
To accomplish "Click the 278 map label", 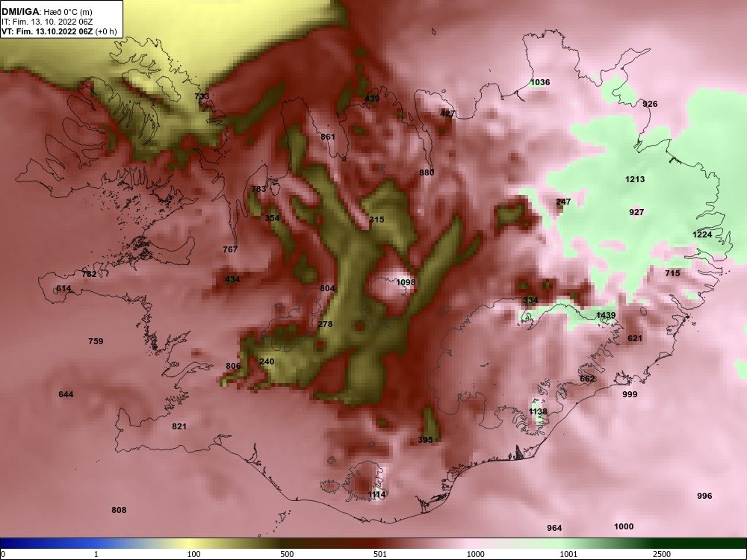I will pos(325,324).
